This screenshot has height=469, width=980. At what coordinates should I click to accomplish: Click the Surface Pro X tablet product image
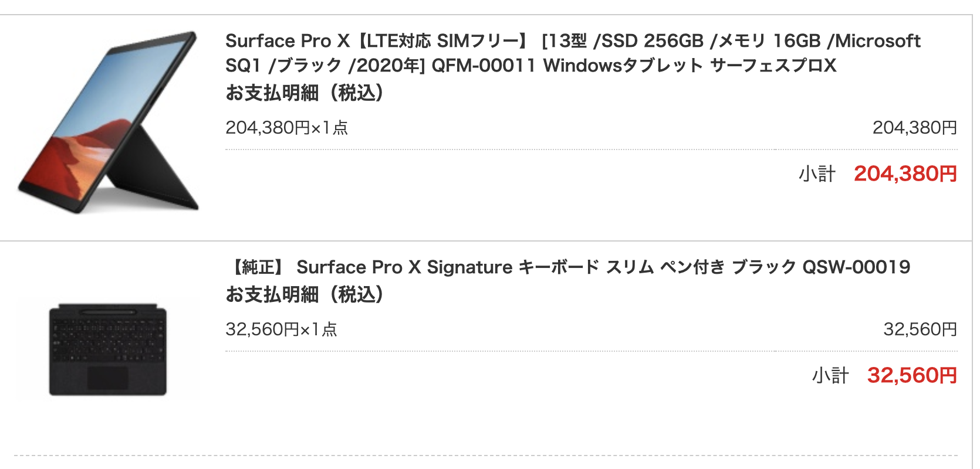point(109,122)
